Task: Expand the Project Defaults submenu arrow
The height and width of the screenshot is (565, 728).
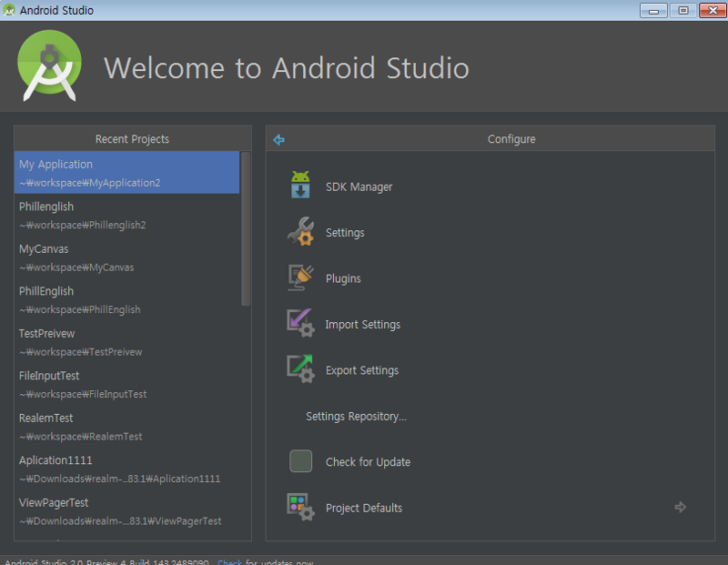Action: point(680,507)
